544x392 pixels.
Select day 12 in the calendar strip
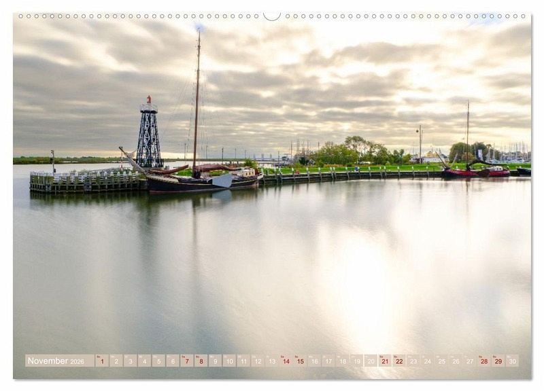point(258,361)
